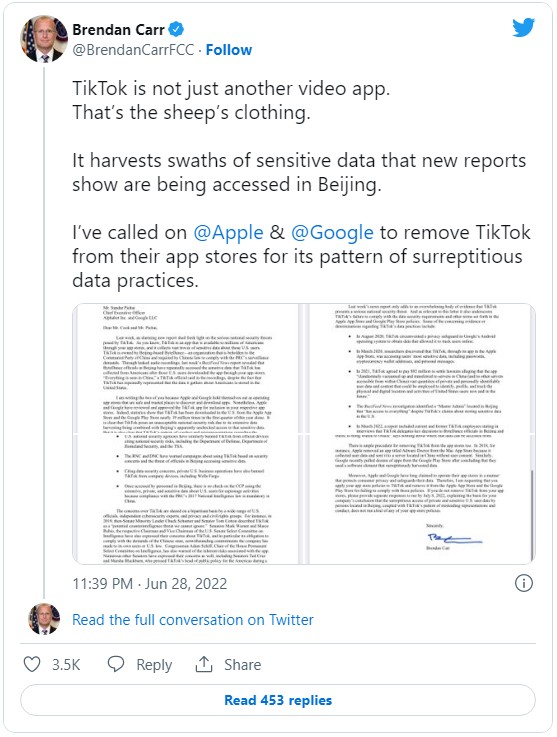557x737 pixels.
Task: Click the info circle icon
Action: point(524,583)
